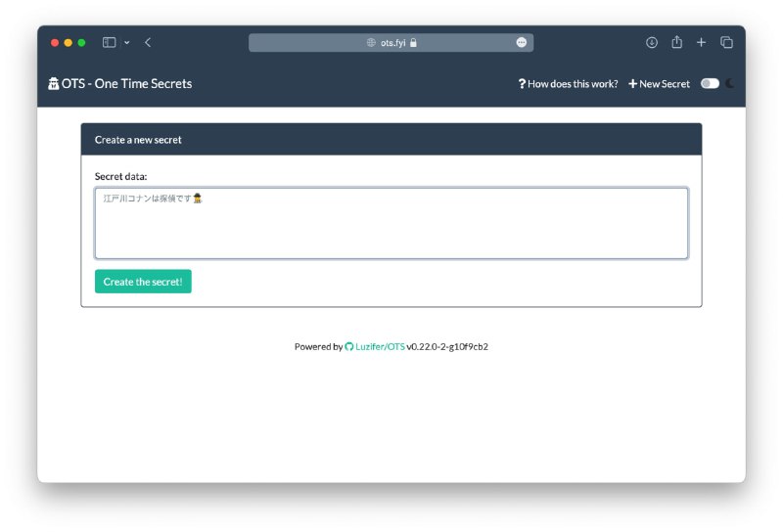Select New Secret in the navbar
This screenshot has height=532, width=783.
coord(659,84)
